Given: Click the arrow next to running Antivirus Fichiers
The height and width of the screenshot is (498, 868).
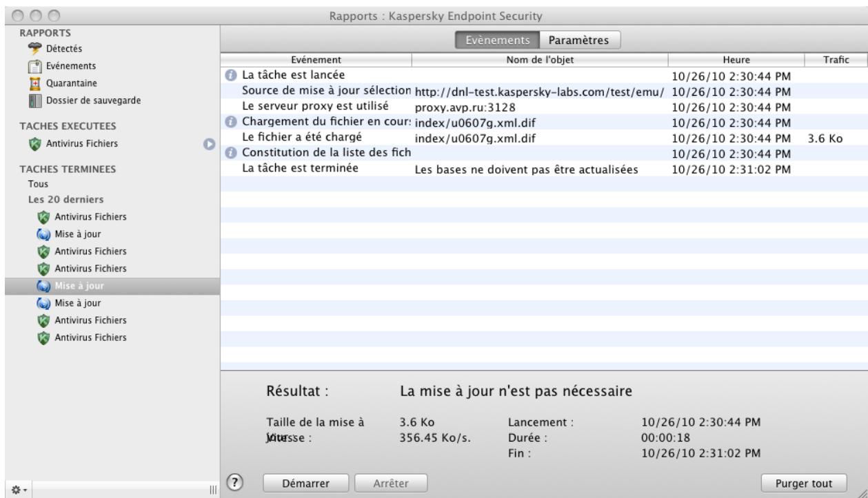Looking at the screenshot, I should 208,144.
